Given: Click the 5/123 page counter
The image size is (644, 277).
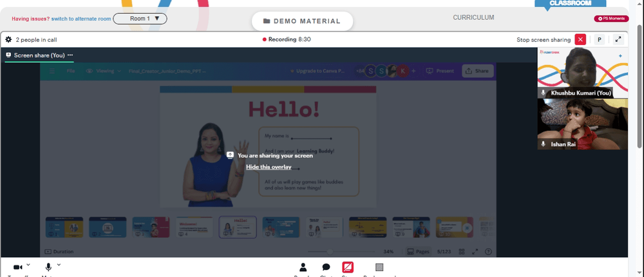Looking at the screenshot, I should point(444,251).
